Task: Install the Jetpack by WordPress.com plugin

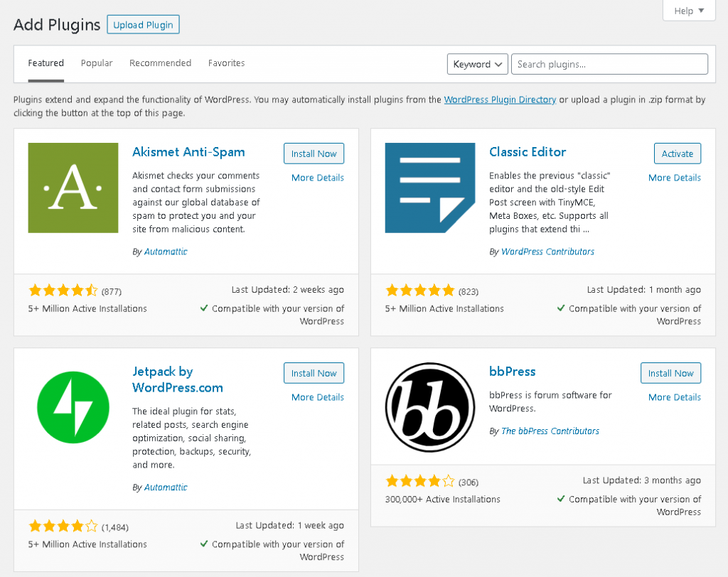Action: click(314, 373)
